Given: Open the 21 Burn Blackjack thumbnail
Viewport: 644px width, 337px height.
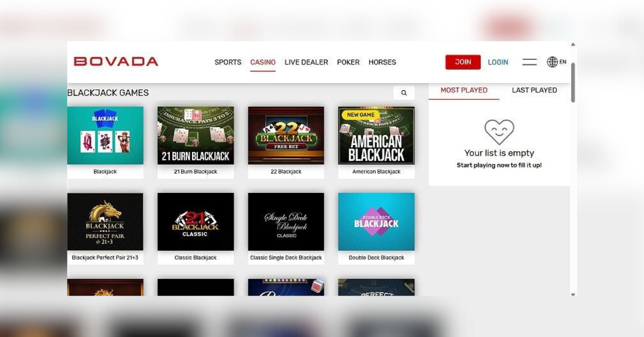Looking at the screenshot, I should 196,135.
